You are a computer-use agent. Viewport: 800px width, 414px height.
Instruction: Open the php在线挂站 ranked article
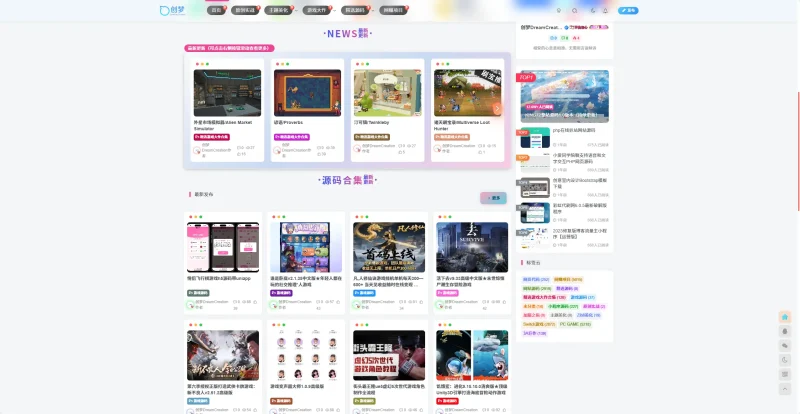coord(573,130)
